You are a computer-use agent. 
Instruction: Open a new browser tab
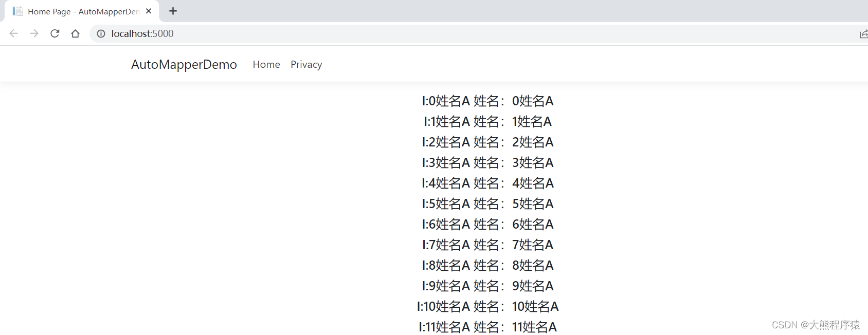click(x=173, y=11)
